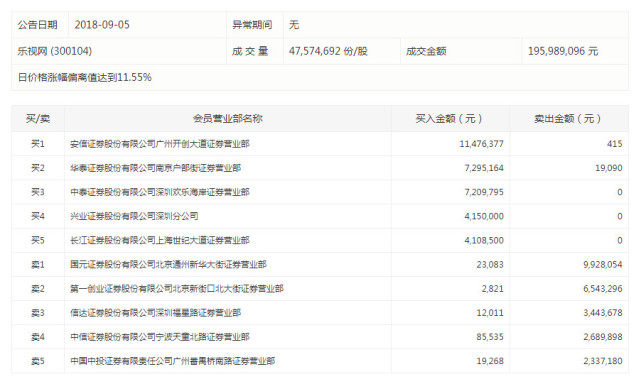Select the 卖1 row label

point(38,265)
